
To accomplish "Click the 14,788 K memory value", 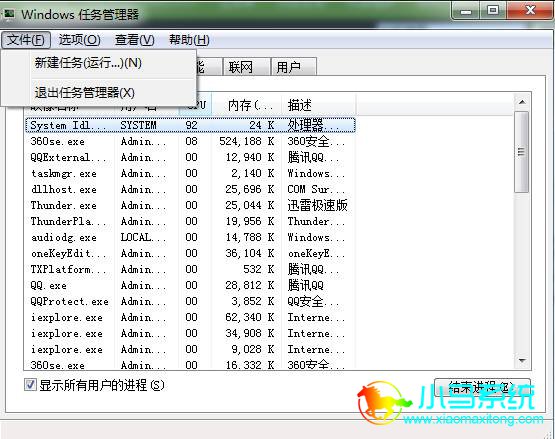I will tap(250, 237).
